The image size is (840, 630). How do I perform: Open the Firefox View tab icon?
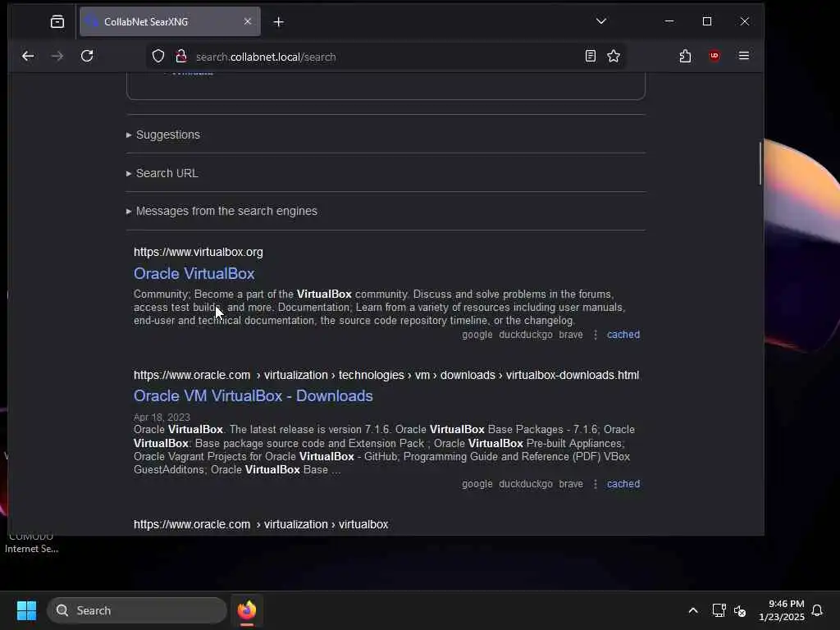[57, 21]
